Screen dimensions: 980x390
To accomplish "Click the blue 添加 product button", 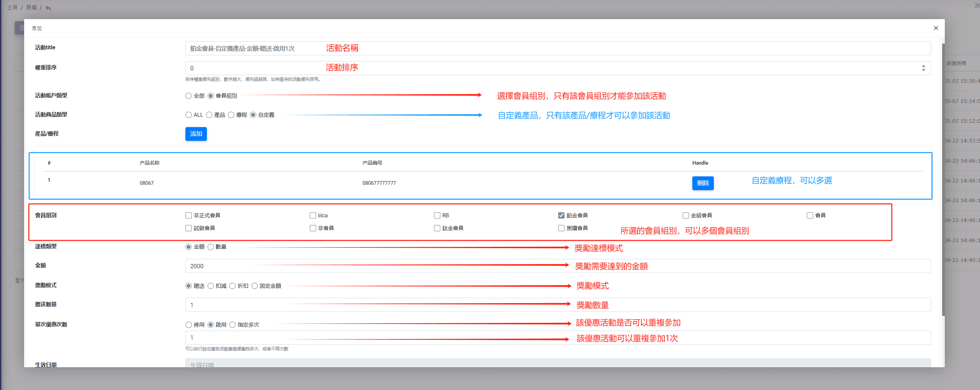I will (196, 134).
